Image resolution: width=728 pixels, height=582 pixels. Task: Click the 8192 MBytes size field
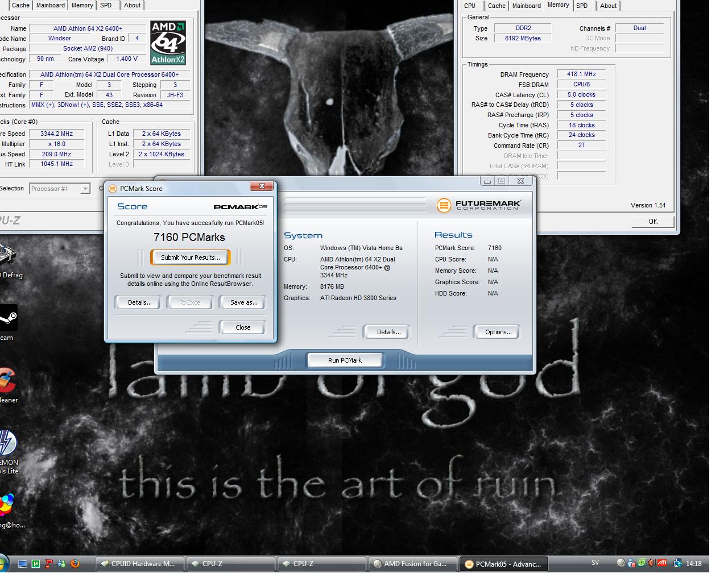point(523,39)
